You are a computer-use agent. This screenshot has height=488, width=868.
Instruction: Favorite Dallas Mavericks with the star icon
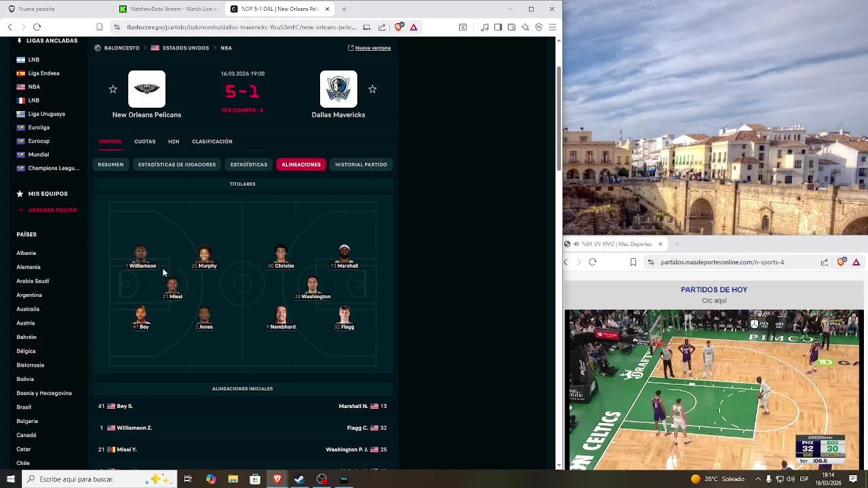click(372, 89)
